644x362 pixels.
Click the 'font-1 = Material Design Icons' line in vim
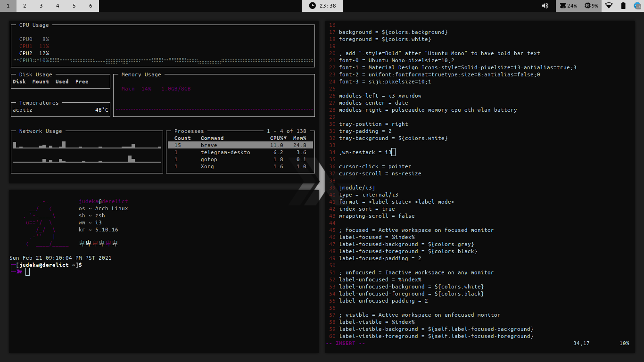[457, 67]
